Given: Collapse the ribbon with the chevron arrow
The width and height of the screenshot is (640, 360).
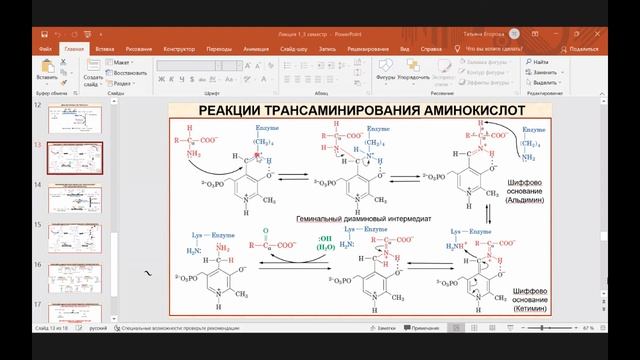Looking at the screenshot, I should (602, 93).
